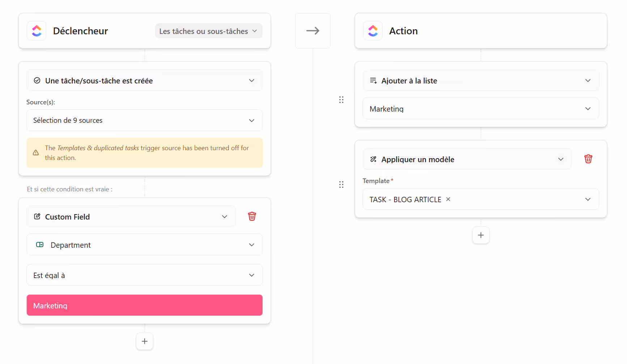Click the pink Marketing value chip
The height and width of the screenshot is (364, 627).
pos(144,305)
